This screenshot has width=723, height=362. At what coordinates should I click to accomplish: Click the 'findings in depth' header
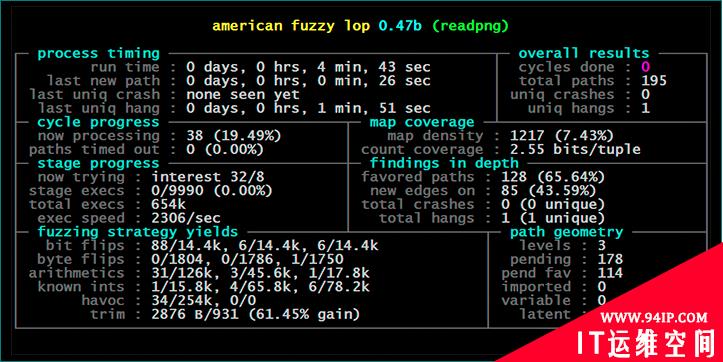(444, 164)
